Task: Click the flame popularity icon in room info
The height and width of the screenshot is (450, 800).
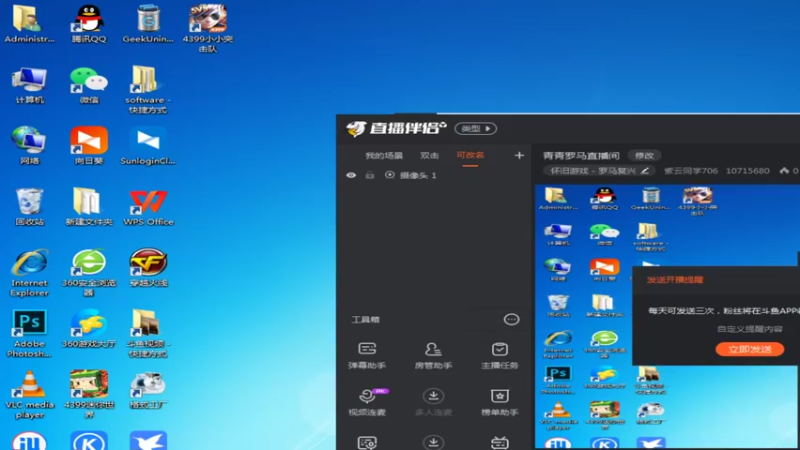Action: click(x=784, y=171)
